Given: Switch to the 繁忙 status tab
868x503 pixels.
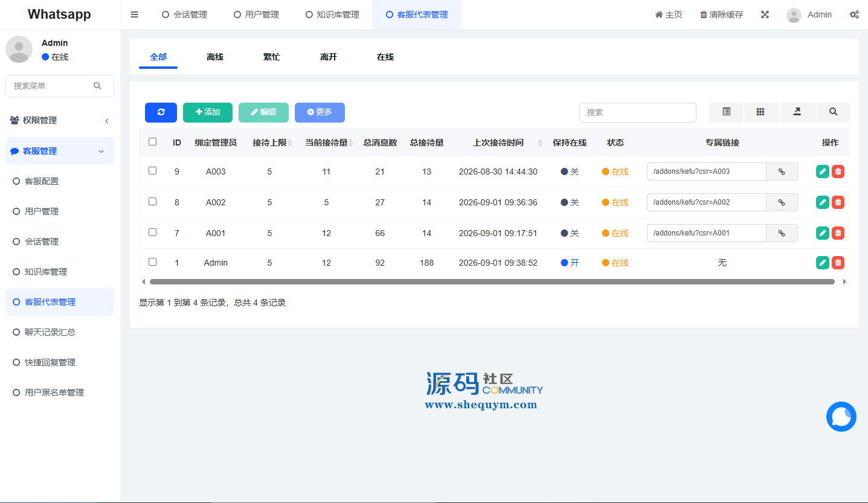Looking at the screenshot, I should pyautogui.click(x=272, y=57).
